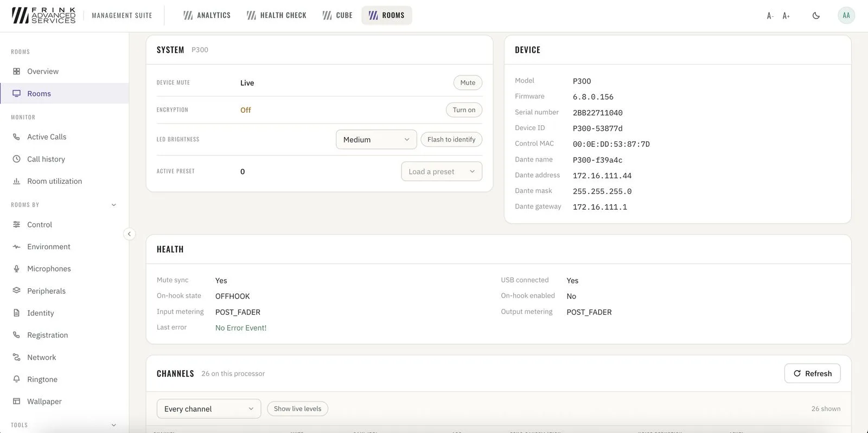868x433 pixels.
Task: Click the No Error Event! status
Action: [x=241, y=328]
